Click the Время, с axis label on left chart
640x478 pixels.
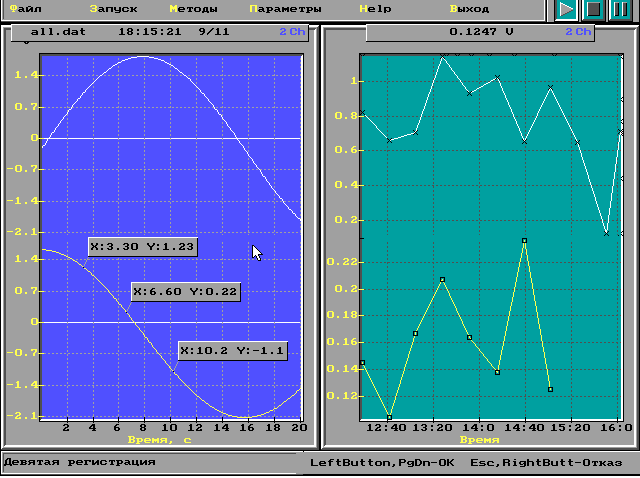[x=160, y=439]
